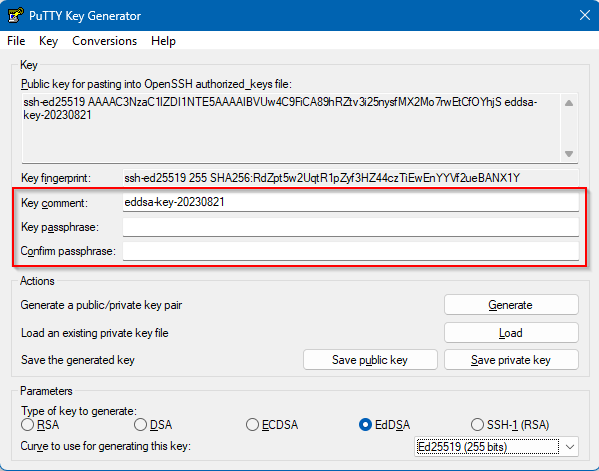Click the Key comment field
The height and width of the screenshot is (471, 599).
351,202
